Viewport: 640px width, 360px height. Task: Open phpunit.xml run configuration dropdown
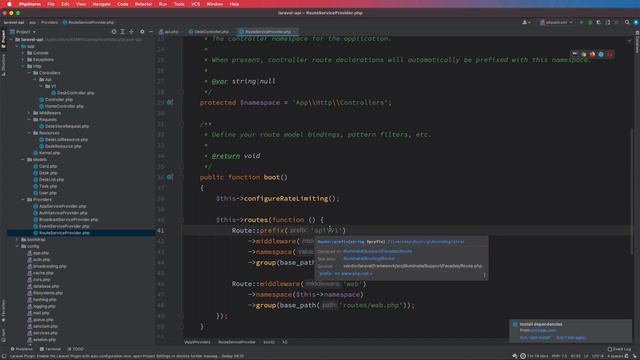[556, 22]
